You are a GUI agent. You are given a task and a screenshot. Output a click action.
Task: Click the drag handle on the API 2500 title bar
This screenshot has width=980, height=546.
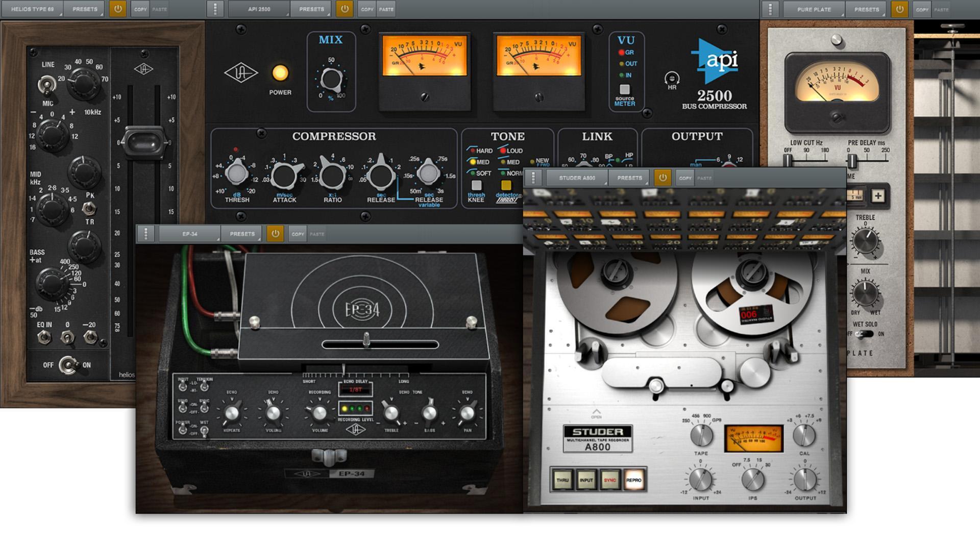tap(216, 9)
